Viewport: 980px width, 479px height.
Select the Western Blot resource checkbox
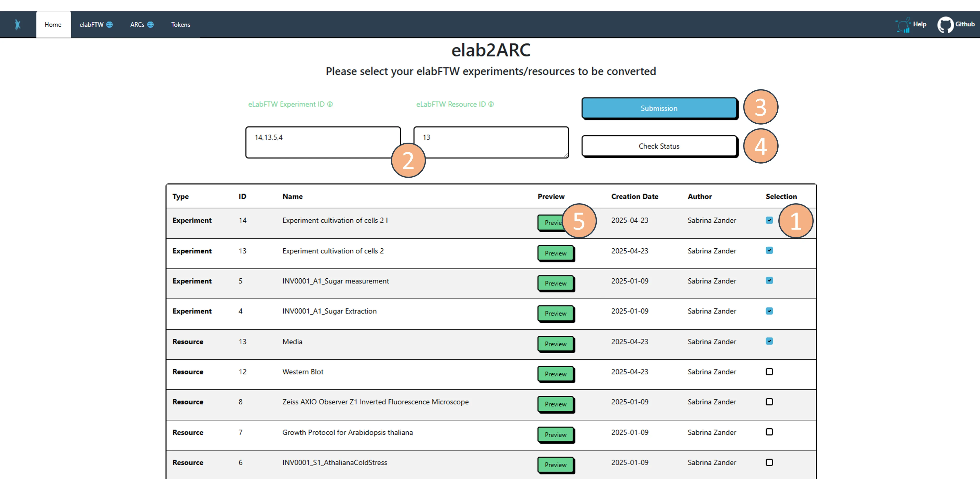(769, 372)
